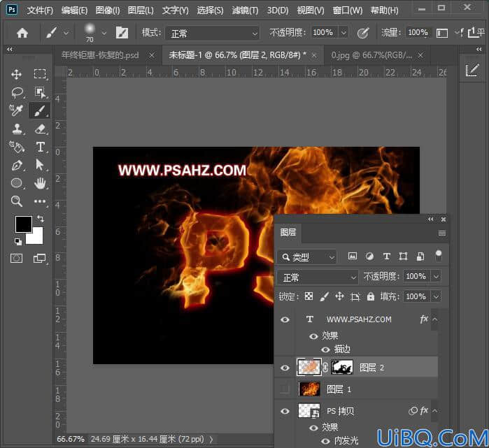
Task: Open the 图像(I) menu
Action: (108, 10)
